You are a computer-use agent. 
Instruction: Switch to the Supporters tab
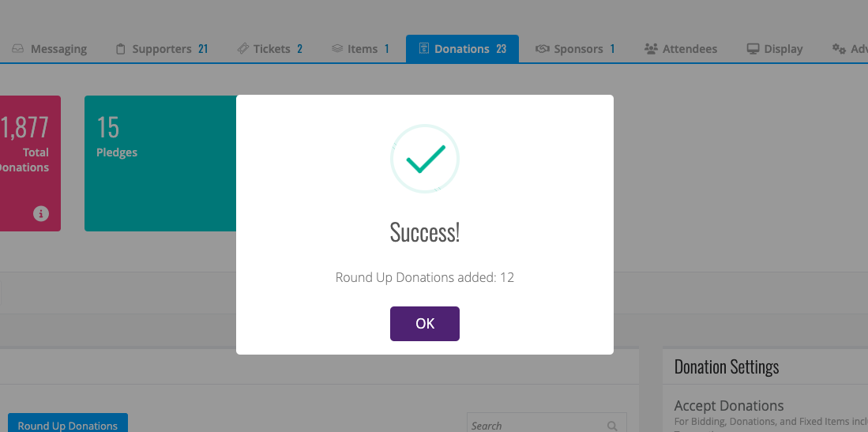[x=162, y=49]
